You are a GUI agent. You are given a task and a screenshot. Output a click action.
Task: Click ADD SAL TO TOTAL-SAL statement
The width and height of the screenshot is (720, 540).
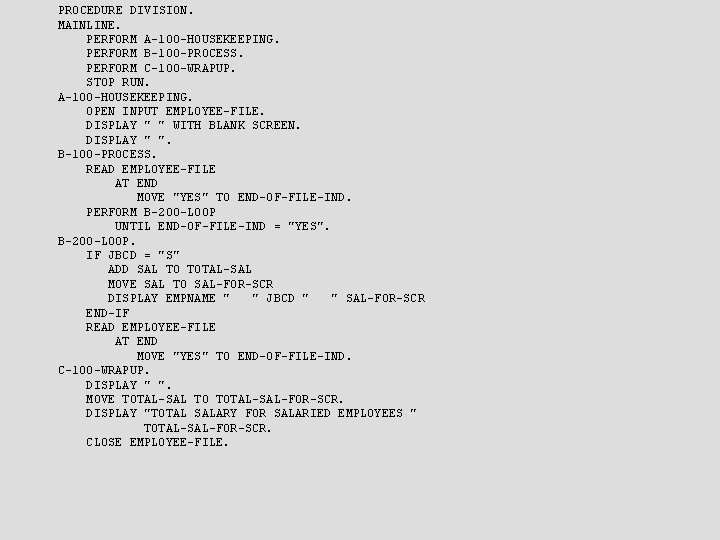click(180, 269)
